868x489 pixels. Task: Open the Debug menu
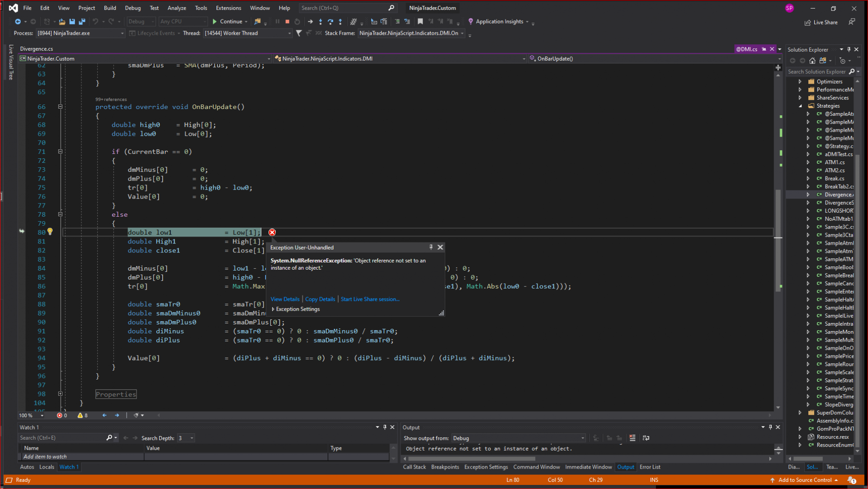coord(132,8)
